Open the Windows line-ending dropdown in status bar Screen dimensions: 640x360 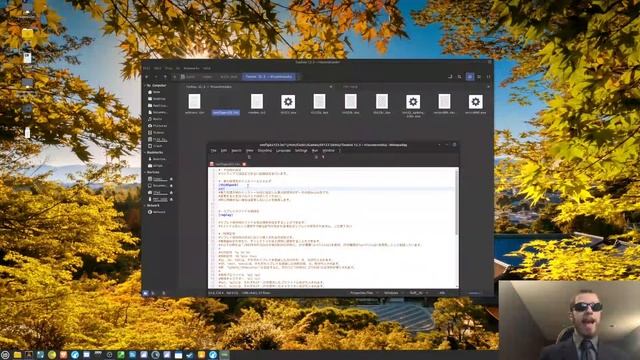393,293
